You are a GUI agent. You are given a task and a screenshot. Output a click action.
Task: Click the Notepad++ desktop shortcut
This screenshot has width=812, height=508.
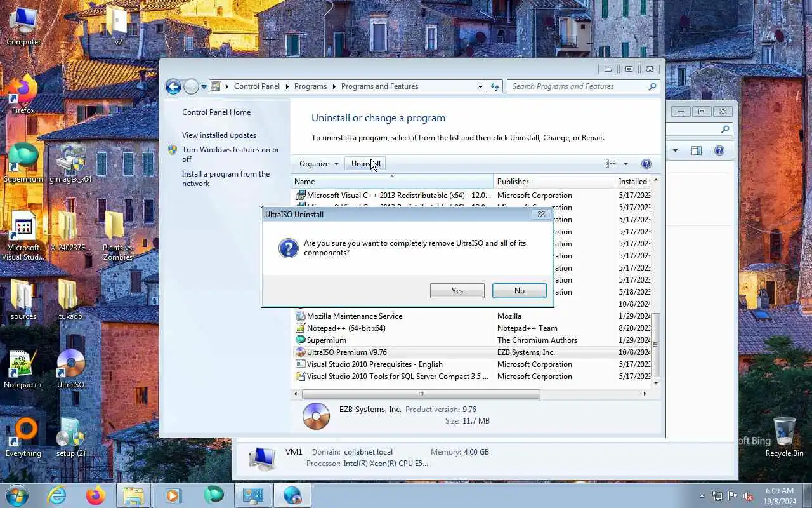click(23, 369)
